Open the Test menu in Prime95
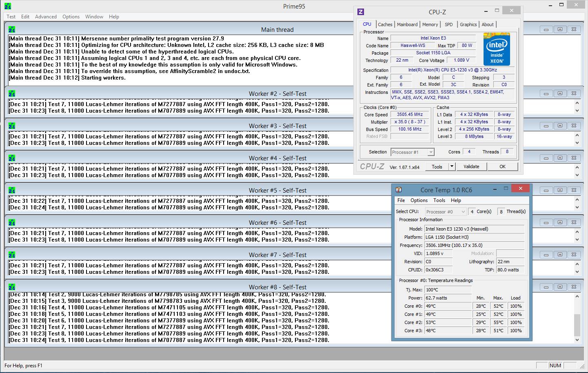This screenshot has height=373, width=588. tap(11, 17)
